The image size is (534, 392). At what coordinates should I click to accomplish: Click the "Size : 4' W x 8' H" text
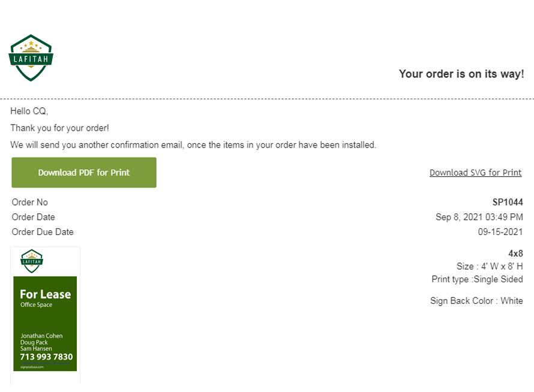(x=489, y=266)
